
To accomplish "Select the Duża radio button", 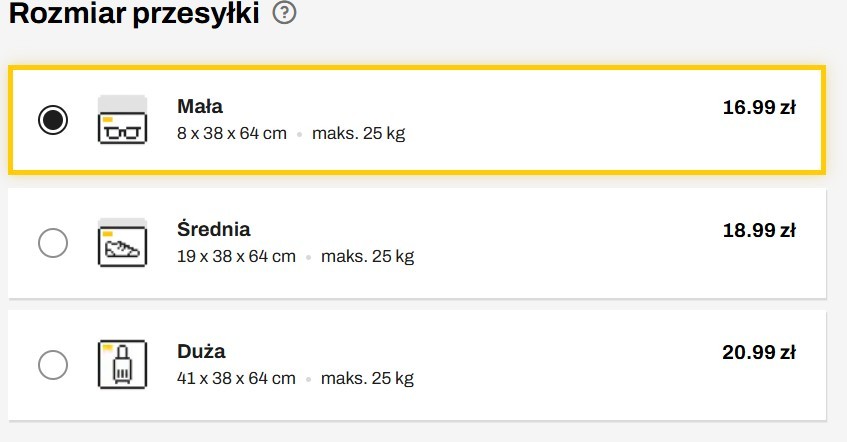I will [x=52, y=364].
